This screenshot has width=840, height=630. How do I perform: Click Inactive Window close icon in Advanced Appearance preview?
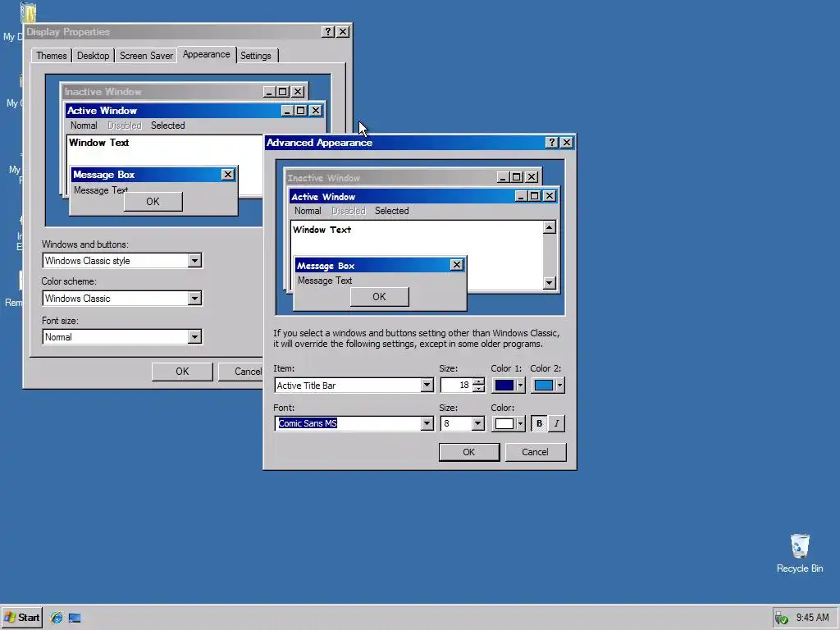click(x=532, y=177)
